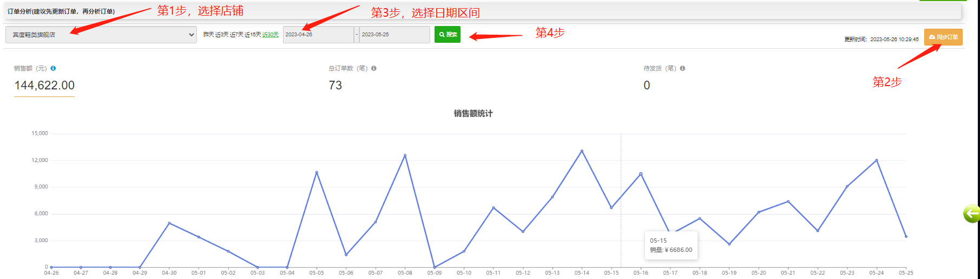Click the start date field 2023-04-26
The width and height of the screenshot is (980, 279).
pyautogui.click(x=318, y=35)
